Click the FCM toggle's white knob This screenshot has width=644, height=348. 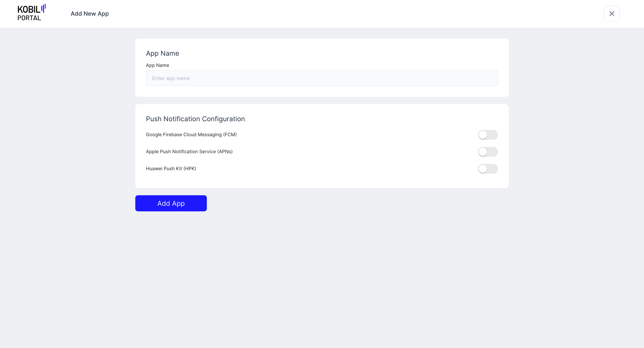[x=483, y=135]
